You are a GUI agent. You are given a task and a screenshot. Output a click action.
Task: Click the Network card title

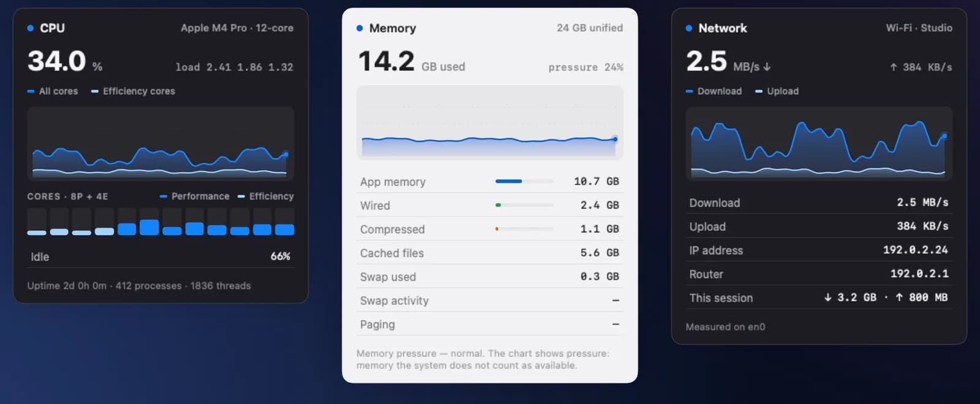tap(723, 28)
